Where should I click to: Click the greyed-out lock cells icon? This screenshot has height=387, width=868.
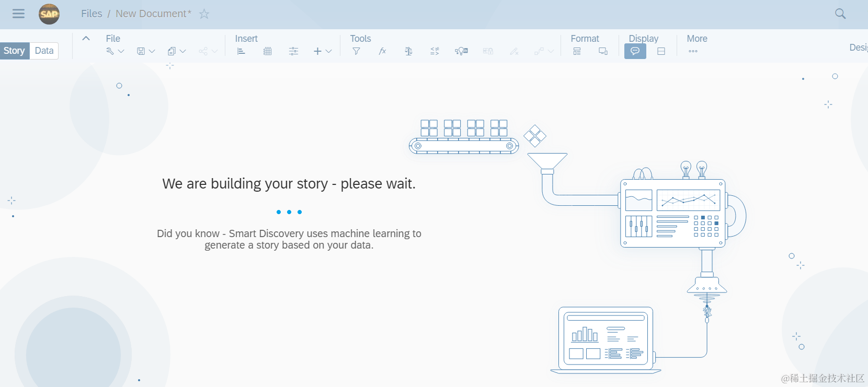tap(488, 51)
